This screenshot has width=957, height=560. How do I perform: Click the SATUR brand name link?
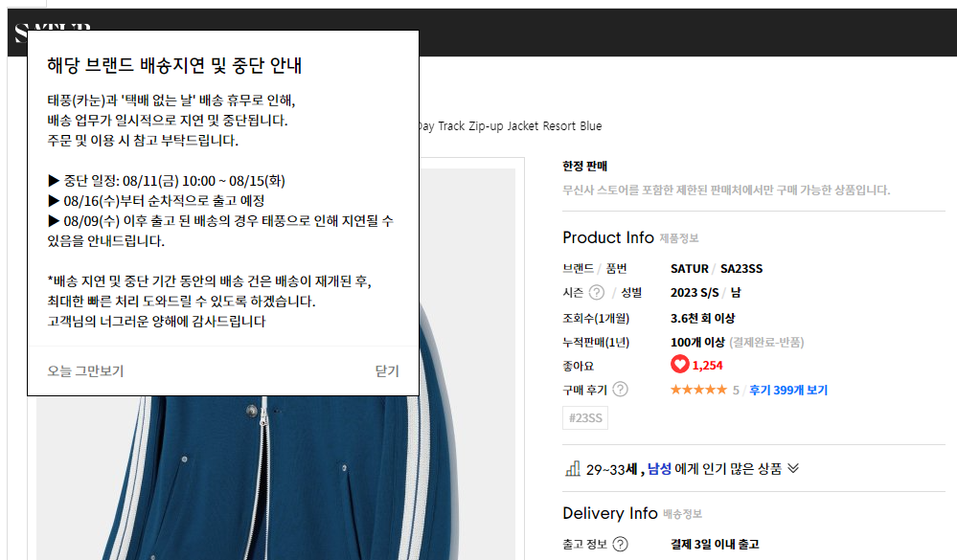[x=689, y=268]
